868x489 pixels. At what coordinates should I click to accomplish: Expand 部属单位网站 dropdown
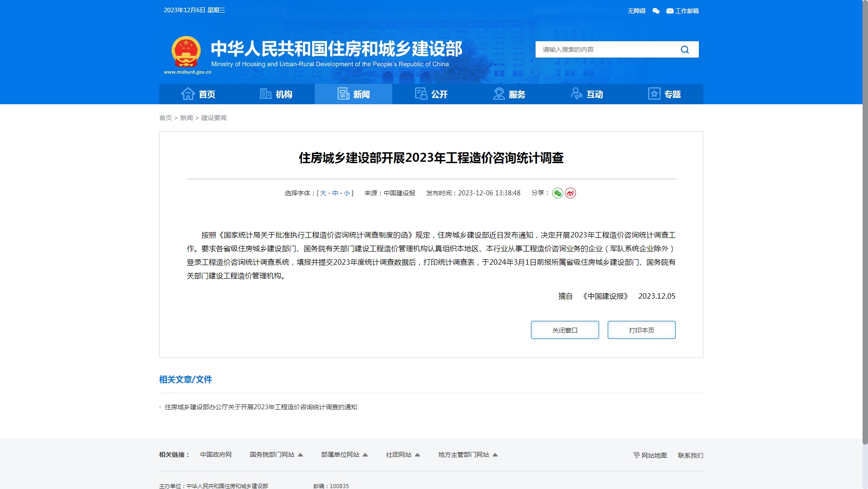pos(344,455)
